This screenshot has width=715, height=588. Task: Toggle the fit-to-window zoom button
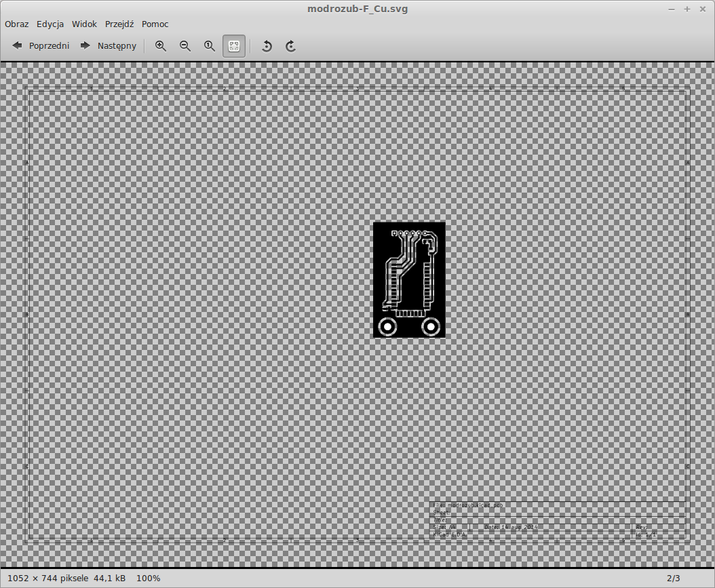click(234, 46)
